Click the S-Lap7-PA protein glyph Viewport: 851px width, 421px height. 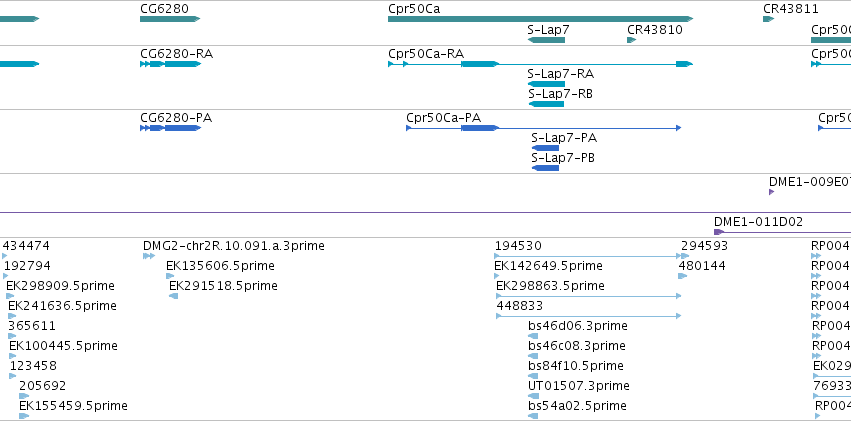coord(545,148)
